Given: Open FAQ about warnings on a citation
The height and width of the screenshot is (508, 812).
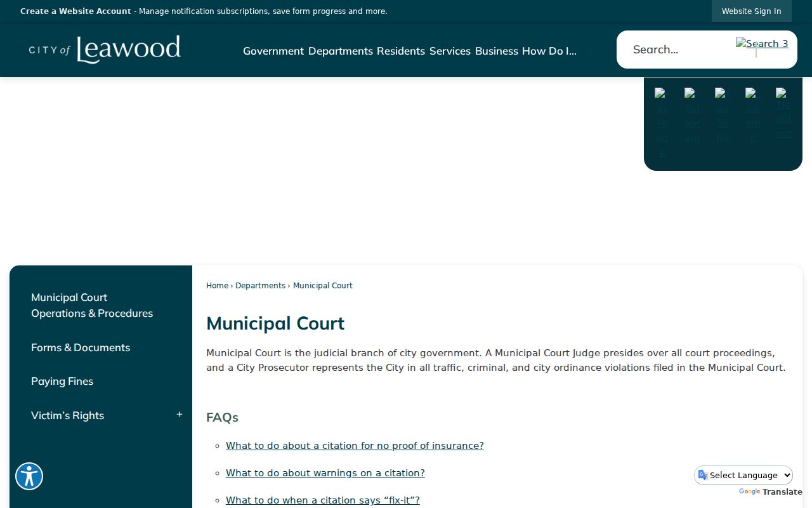Looking at the screenshot, I should click(325, 473).
